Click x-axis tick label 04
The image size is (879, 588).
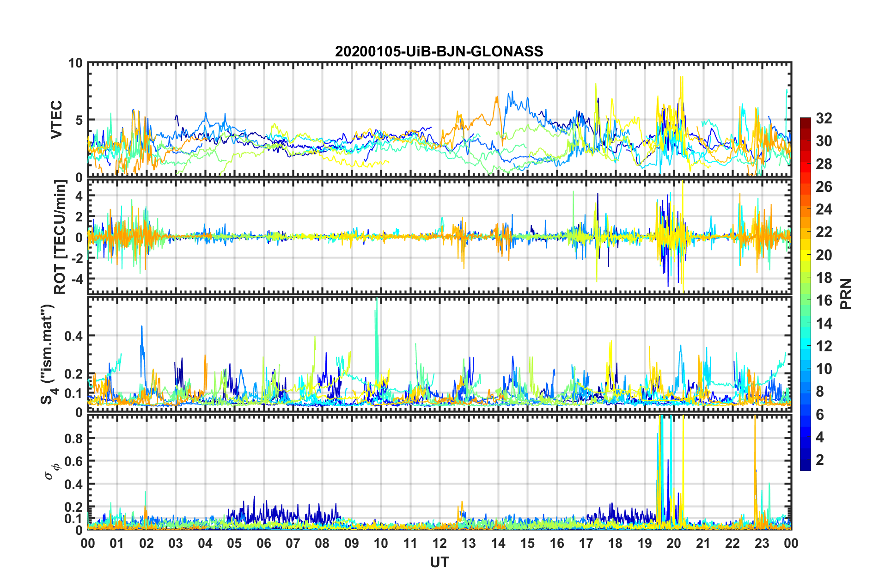205,543
